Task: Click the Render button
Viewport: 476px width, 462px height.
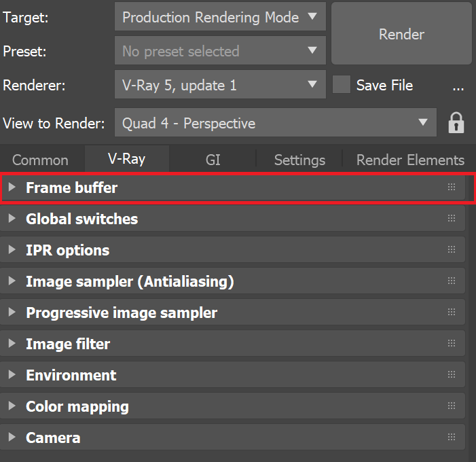Action: (x=401, y=34)
